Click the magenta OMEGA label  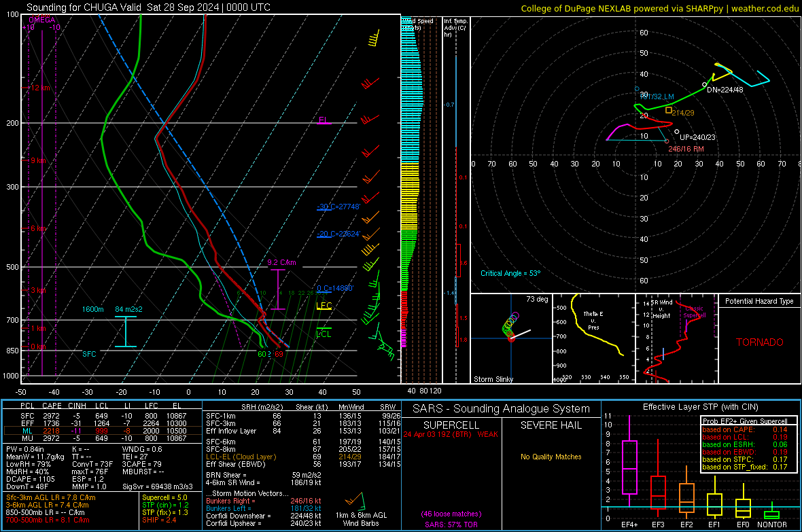coord(42,20)
